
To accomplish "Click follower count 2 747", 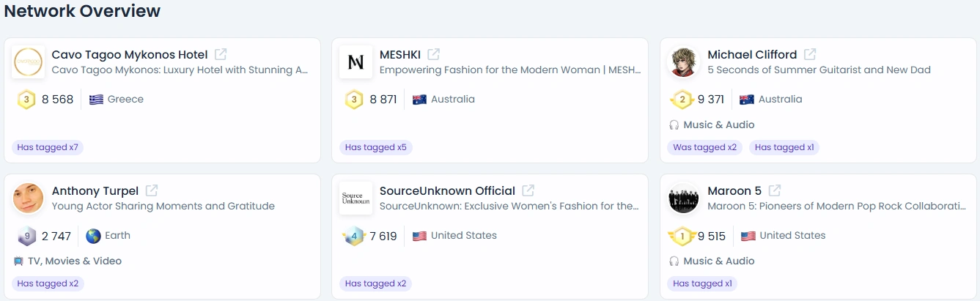I will (56, 236).
